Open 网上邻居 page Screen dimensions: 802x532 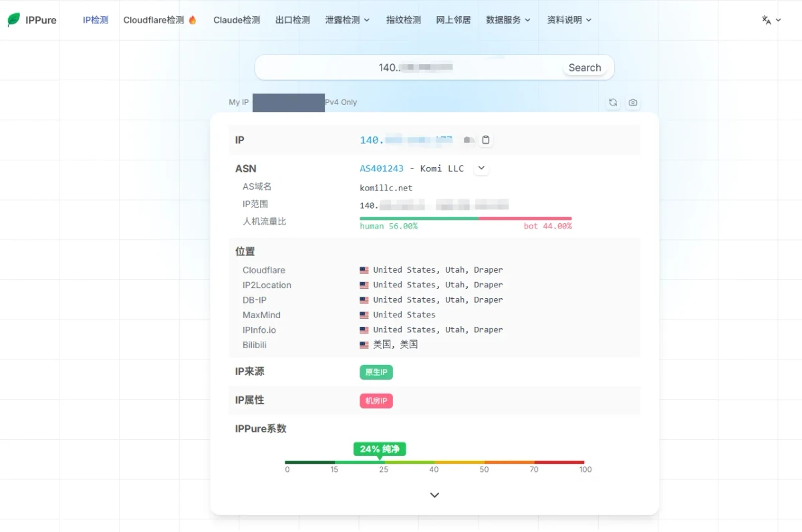coord(454,20)
